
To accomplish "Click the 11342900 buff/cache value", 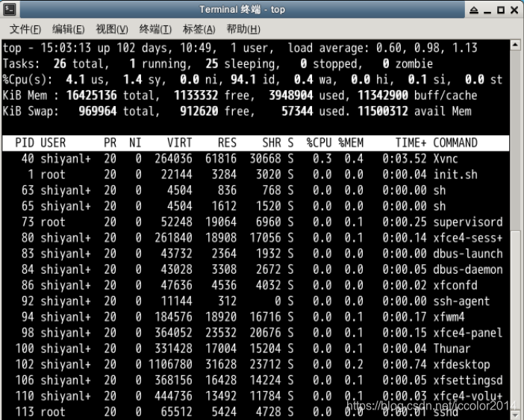I will pyautogui.click(x=383, y=95).
